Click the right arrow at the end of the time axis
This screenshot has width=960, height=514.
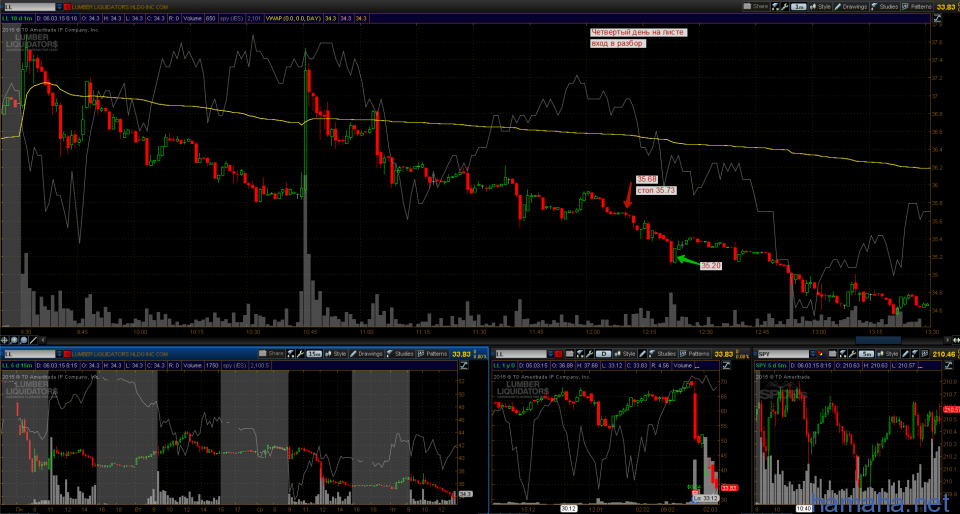(x=948, y=340)
